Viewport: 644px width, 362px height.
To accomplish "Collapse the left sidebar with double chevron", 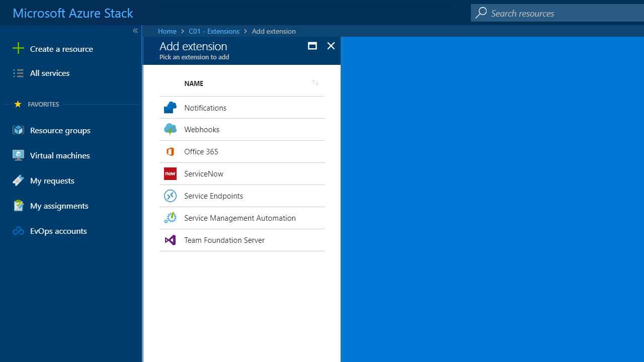I will tap(135, 31).
